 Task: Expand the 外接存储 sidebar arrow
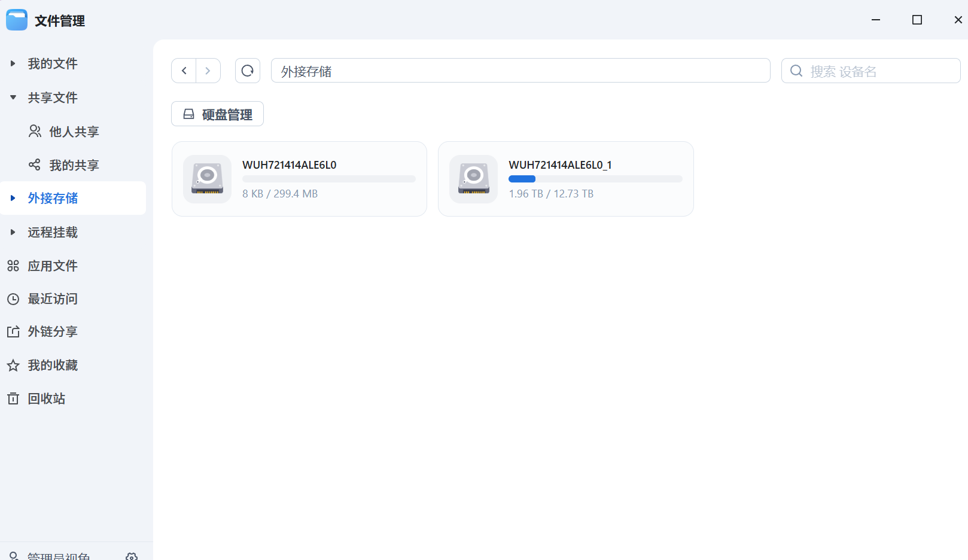click(x=13, y=198)
